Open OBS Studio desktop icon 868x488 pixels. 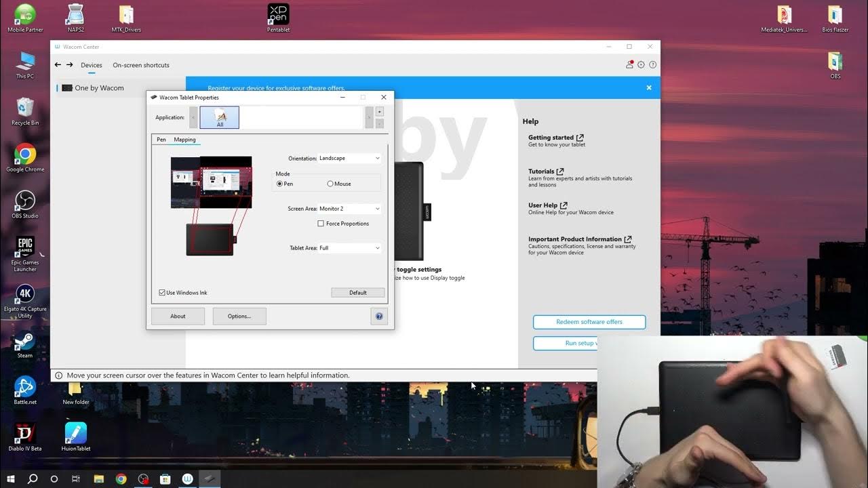25,204
